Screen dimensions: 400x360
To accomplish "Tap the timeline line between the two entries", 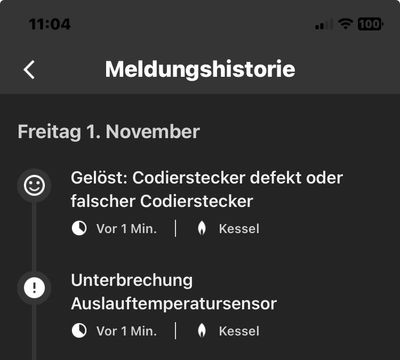I will click(34, 237).
